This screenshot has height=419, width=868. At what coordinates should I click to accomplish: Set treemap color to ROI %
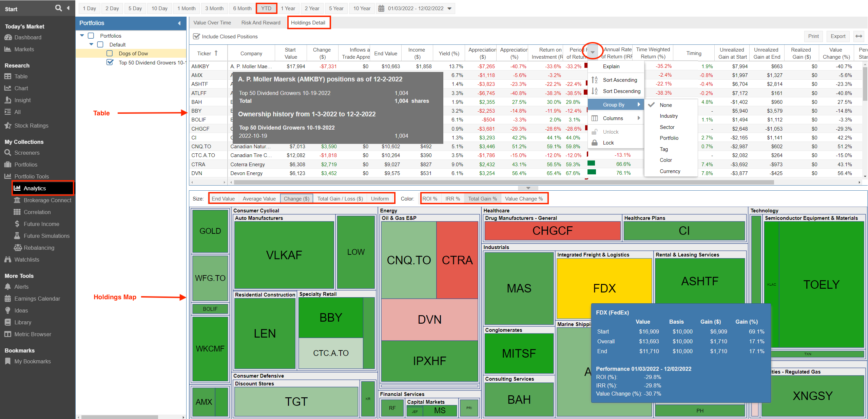(x=430, y=199)
